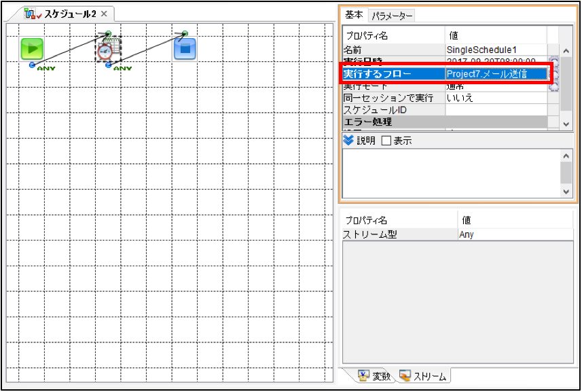
Task: Click the スケジュールID value field
Action: pyautogui.click(x=496, y=110)
